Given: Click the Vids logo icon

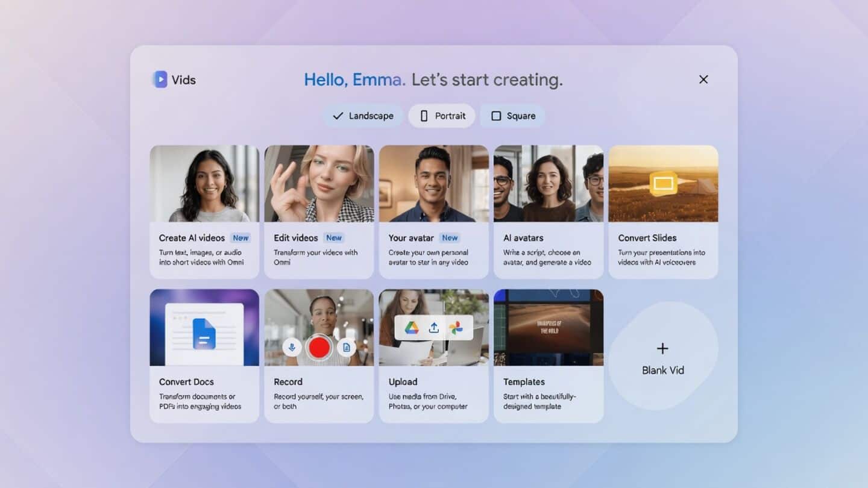Looking at the screenshot, I should 160,80.
